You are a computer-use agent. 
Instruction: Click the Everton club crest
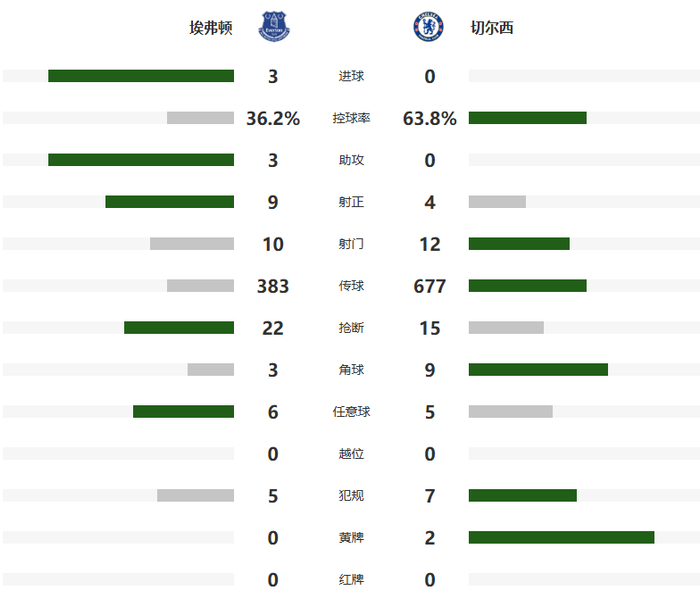(x=274, y=27)
